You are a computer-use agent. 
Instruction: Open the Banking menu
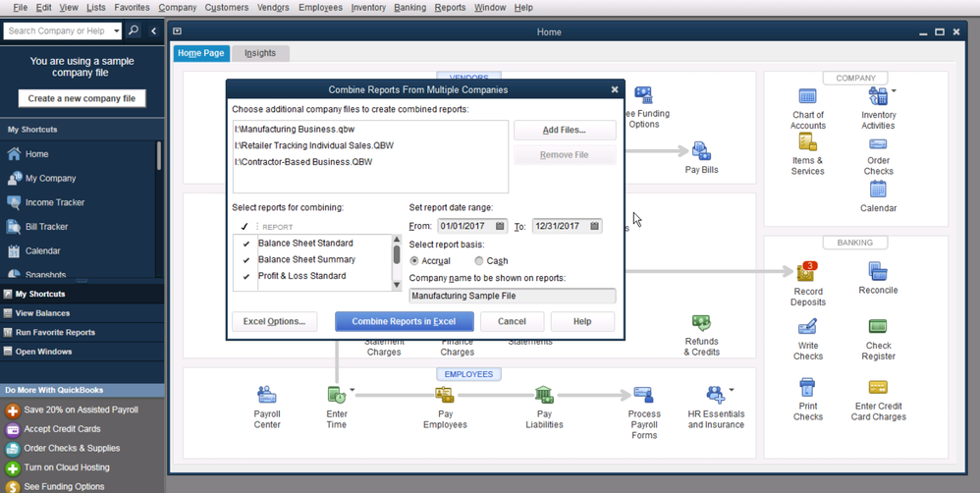coord(410,8)
